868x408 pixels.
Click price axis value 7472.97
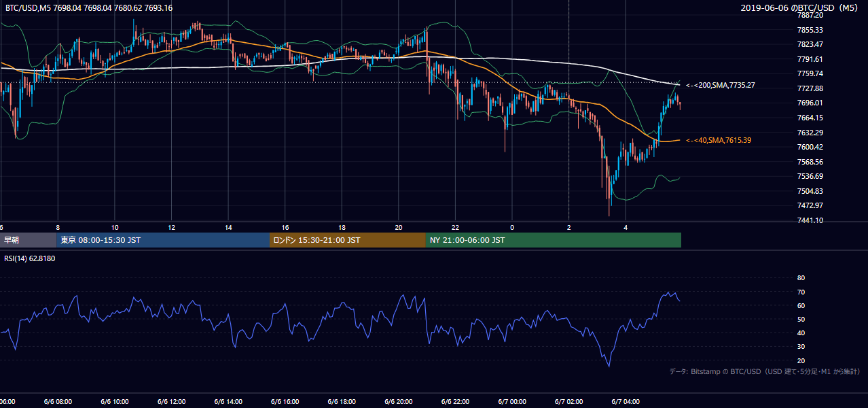point(810,205)
